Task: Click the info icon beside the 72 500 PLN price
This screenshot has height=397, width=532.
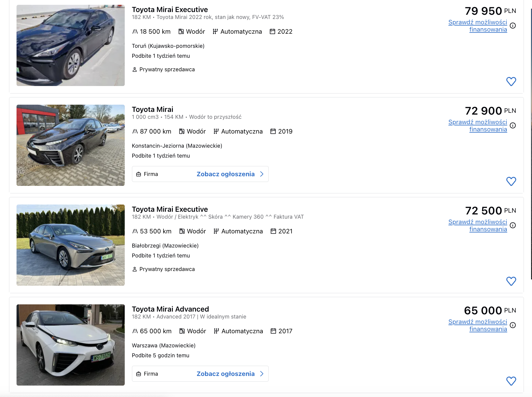Action: [x=513, y=225]
